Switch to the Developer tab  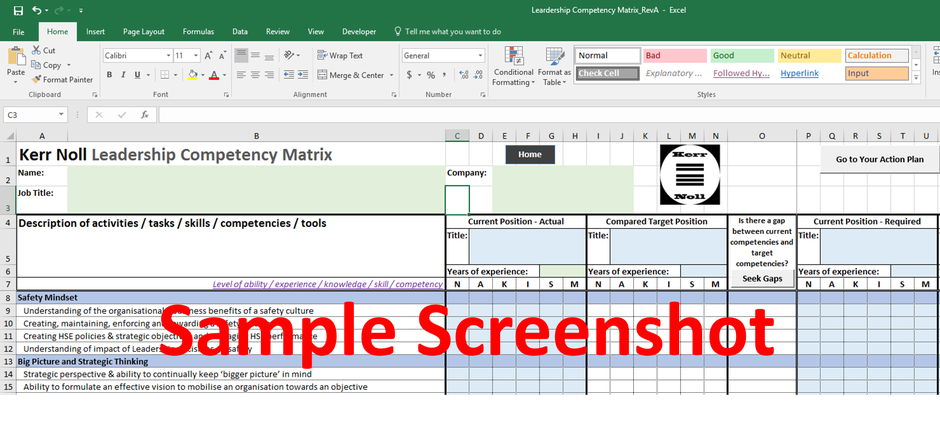[x=359, y=32]
